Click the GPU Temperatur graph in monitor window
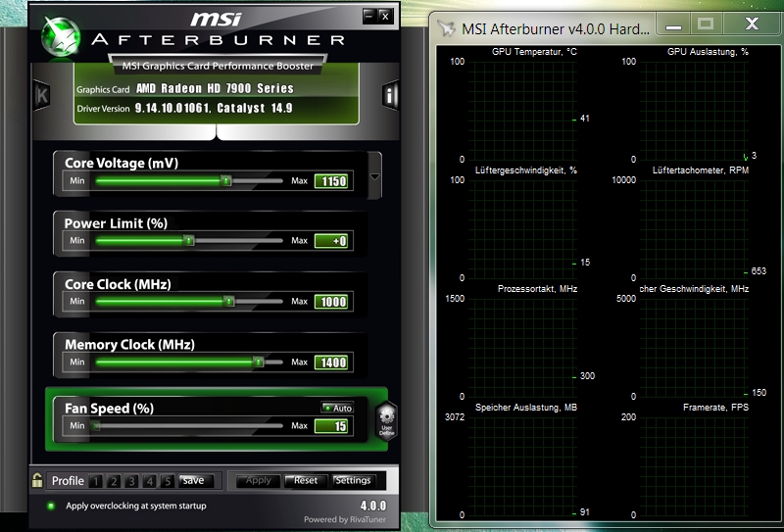 (522, 110)
